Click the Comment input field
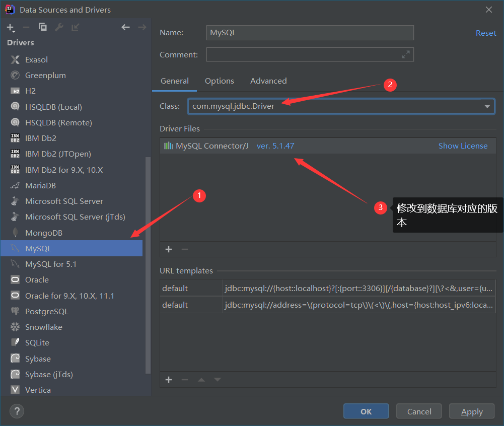 (x=310, y=55)
